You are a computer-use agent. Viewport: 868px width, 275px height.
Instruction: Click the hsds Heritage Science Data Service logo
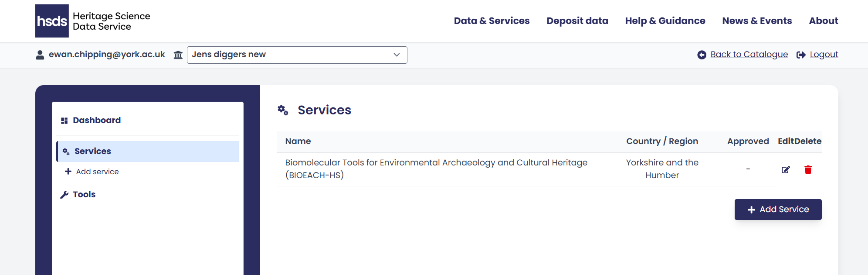tap(93, 21)
